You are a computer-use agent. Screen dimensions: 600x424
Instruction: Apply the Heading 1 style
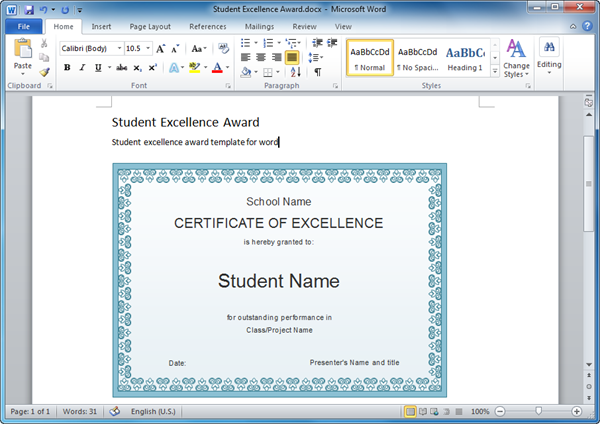click(465, 57)
